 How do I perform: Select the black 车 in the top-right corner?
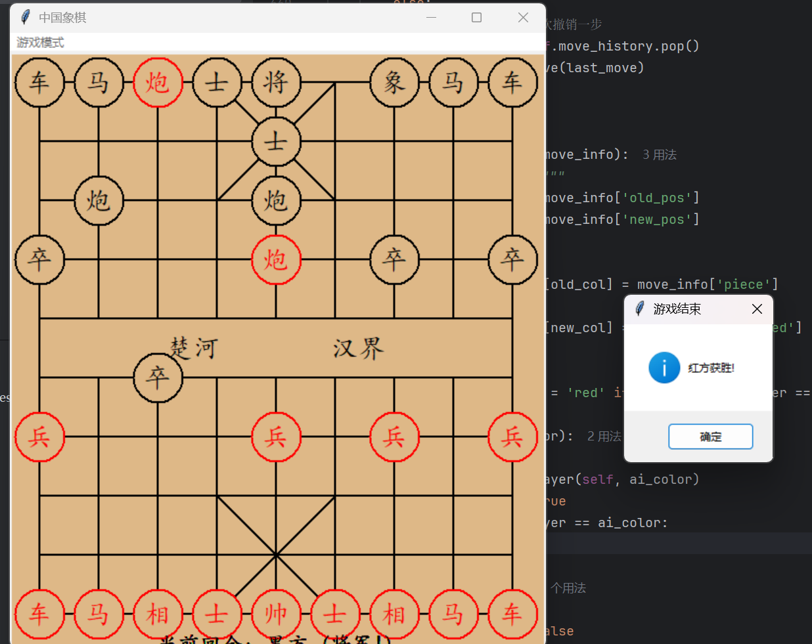(512, 83)
